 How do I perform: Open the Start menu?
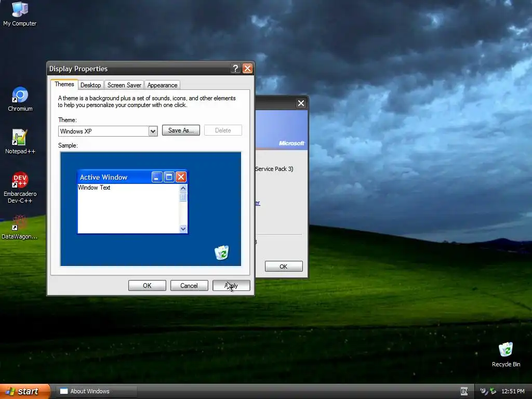coord(24,391)
